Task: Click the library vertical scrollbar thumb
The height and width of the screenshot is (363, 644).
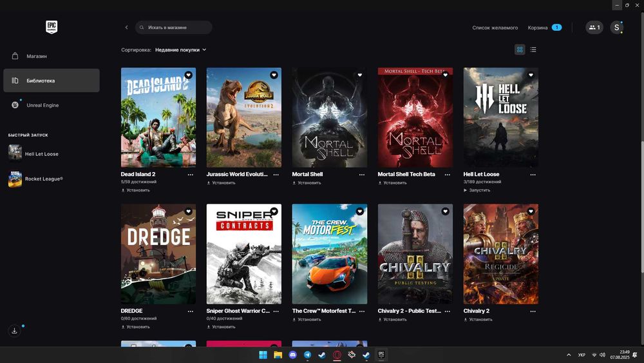Action: click(x=642, y=206)
